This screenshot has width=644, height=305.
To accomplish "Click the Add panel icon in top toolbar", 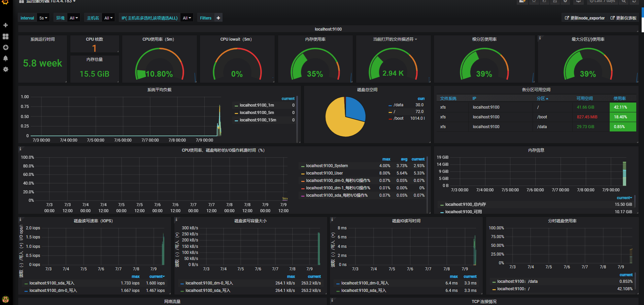I will coord(522,2).
